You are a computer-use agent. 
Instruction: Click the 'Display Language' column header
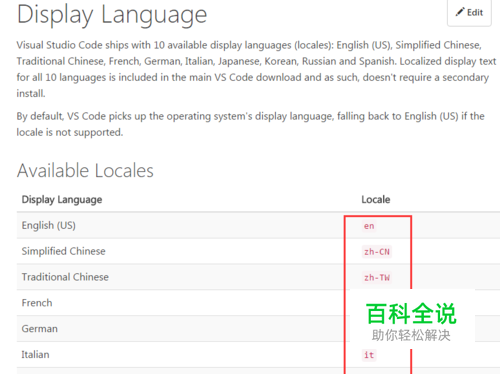pos(62,200)
